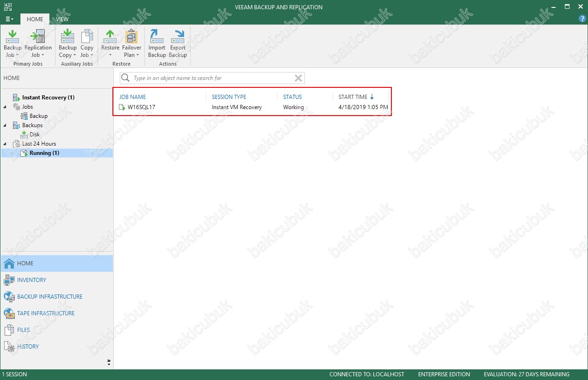
Task: Switch to the VIEW ribbon tab
Action: point(62,19)
